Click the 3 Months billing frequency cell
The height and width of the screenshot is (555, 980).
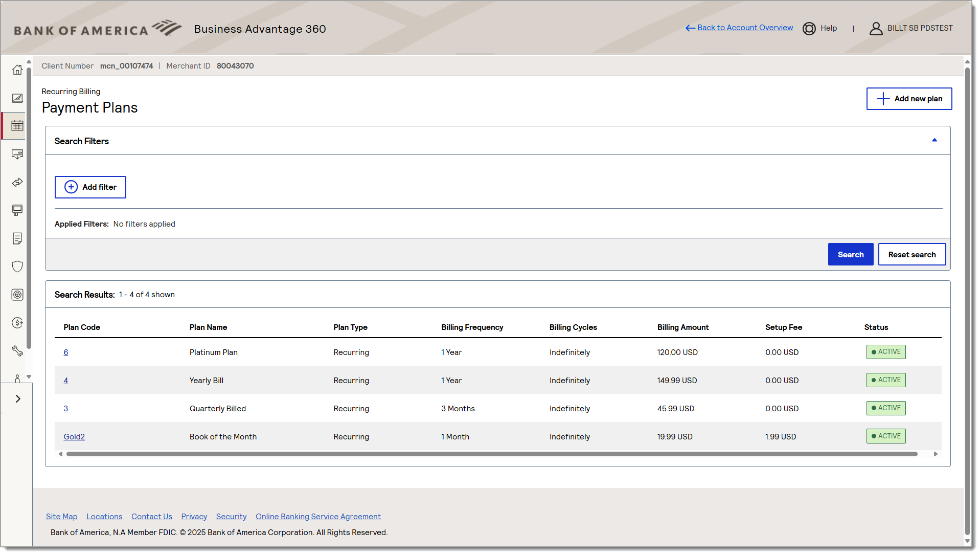pos(458,409)
